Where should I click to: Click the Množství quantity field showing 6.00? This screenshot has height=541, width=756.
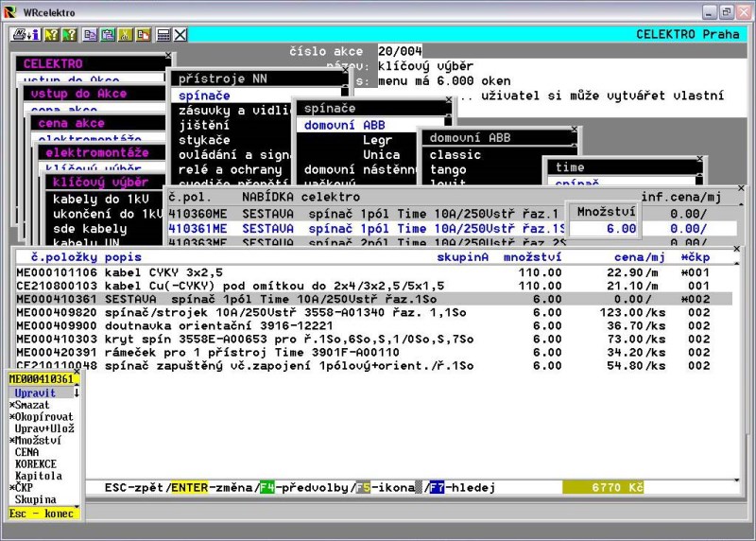(605, 228)
